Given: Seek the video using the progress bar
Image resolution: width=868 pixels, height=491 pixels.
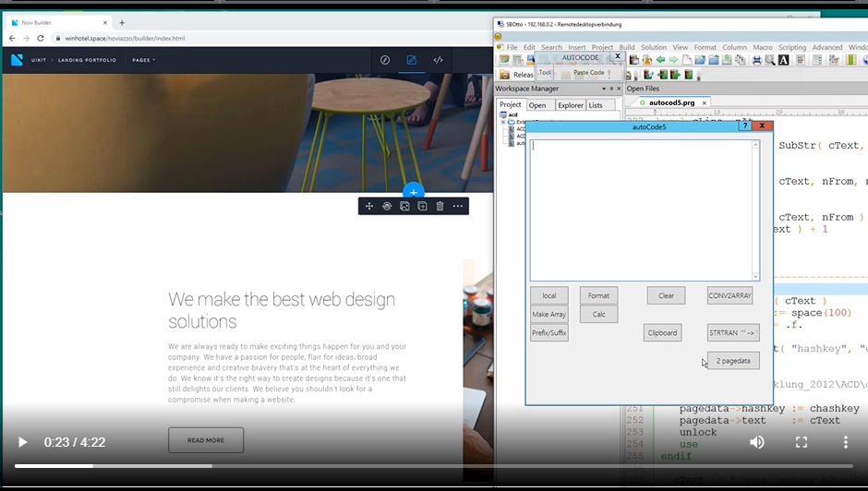Looking at the screenshot, I should (433, 466).
